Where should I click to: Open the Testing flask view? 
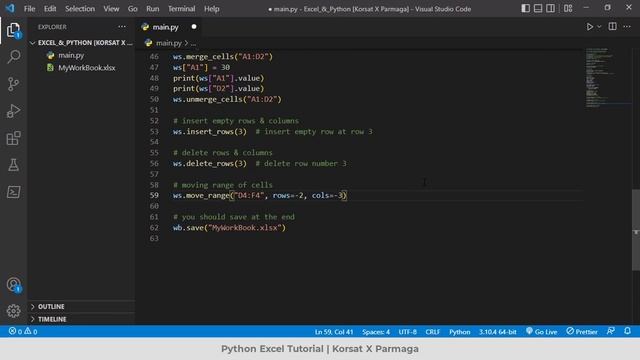[x=13, y=165]
